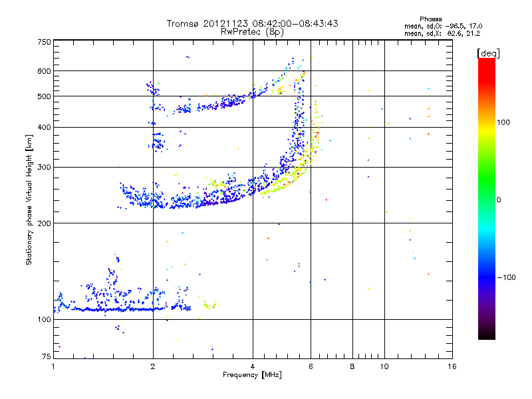
Task: Click the x-axis tick label '16'
Action: pos(452,366)
